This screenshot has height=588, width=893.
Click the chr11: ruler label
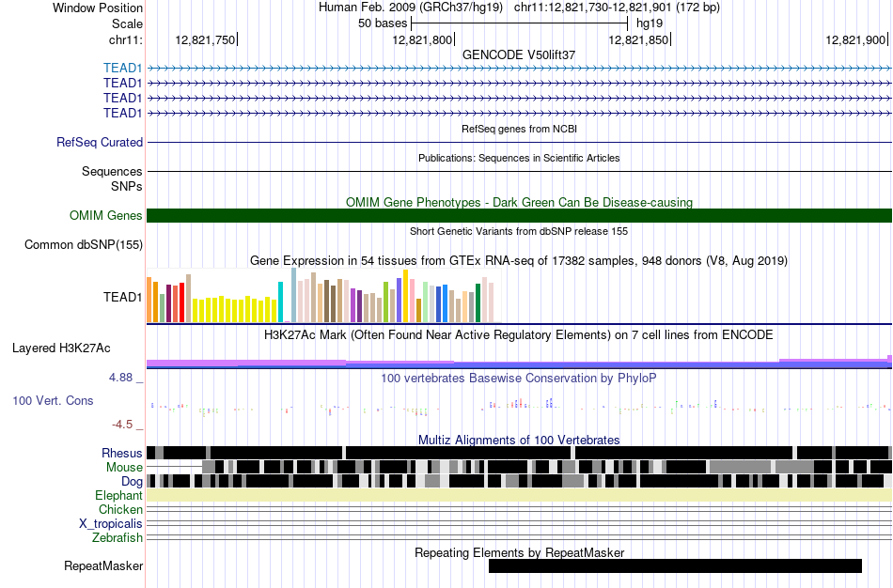click(126, 39)
